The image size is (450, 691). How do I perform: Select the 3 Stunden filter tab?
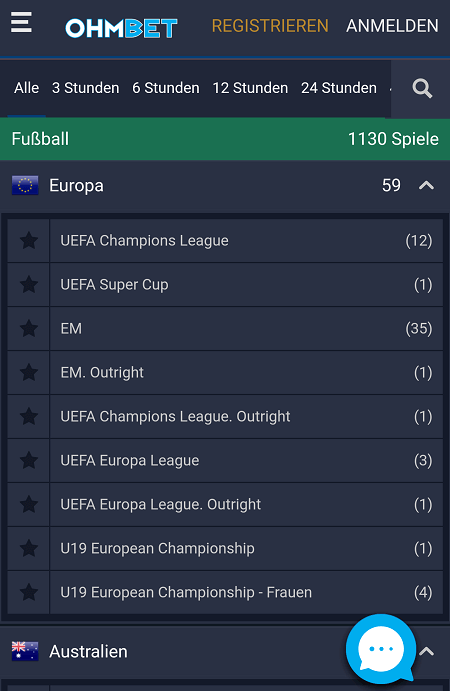tap(86, 88)
